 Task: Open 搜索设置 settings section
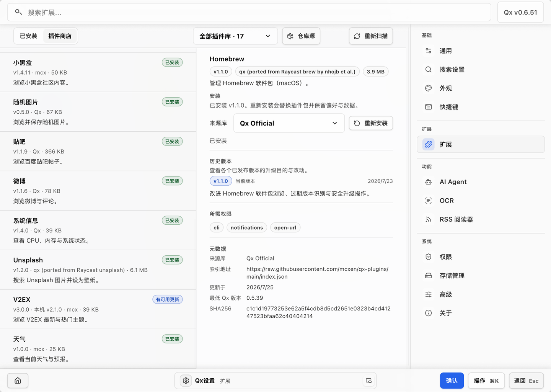(481, 70)
